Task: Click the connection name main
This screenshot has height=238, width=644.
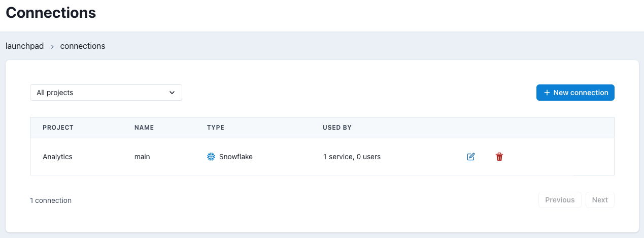Action: [142, 157]
